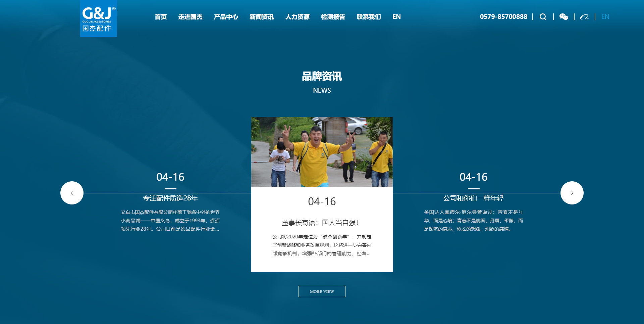Open headline 董事长寄语：国人当自强!

(x=320, y=223)
